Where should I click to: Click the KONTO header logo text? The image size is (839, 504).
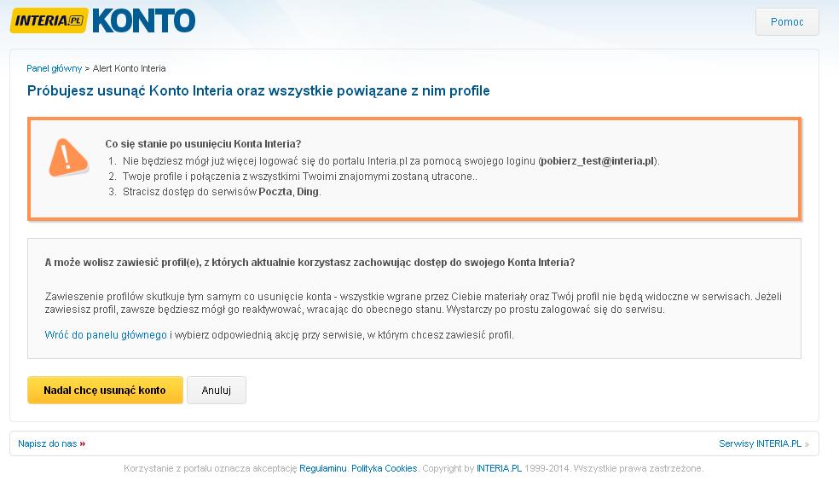coord(144,20)
